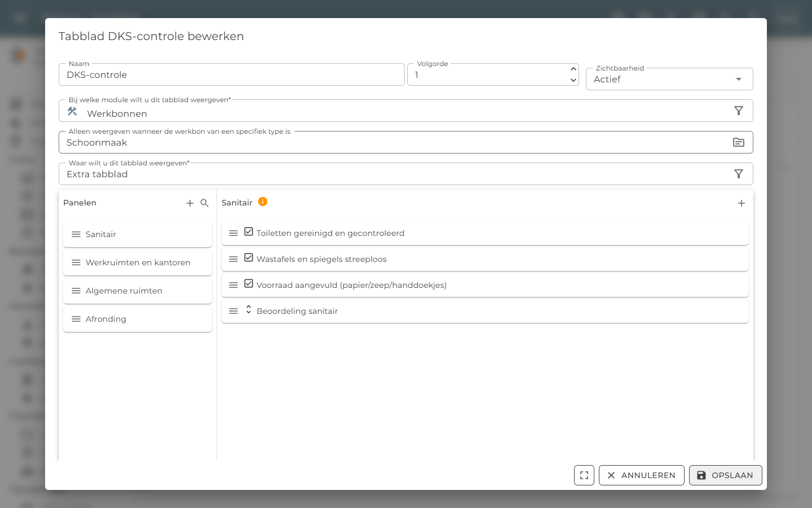Click checkbox icon for Voorraad aangevuld
This screenshot has width=812, height=508.
point(249,283)
